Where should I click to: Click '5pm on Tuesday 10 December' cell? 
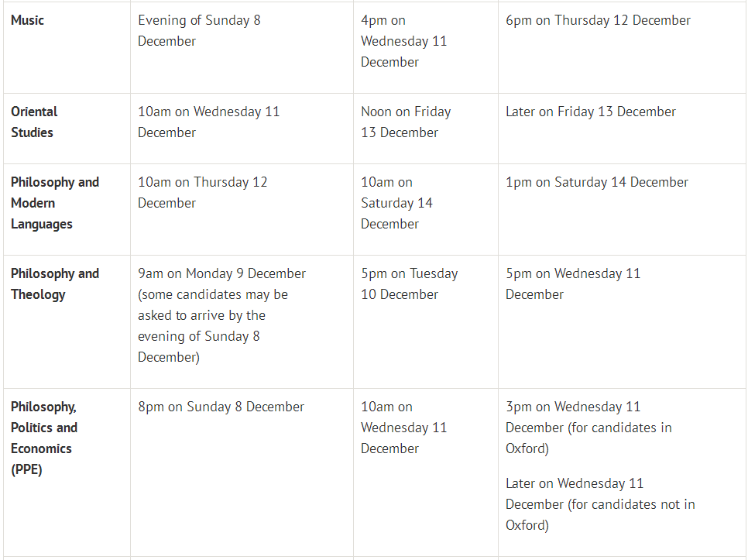click(x=409, y=283)
